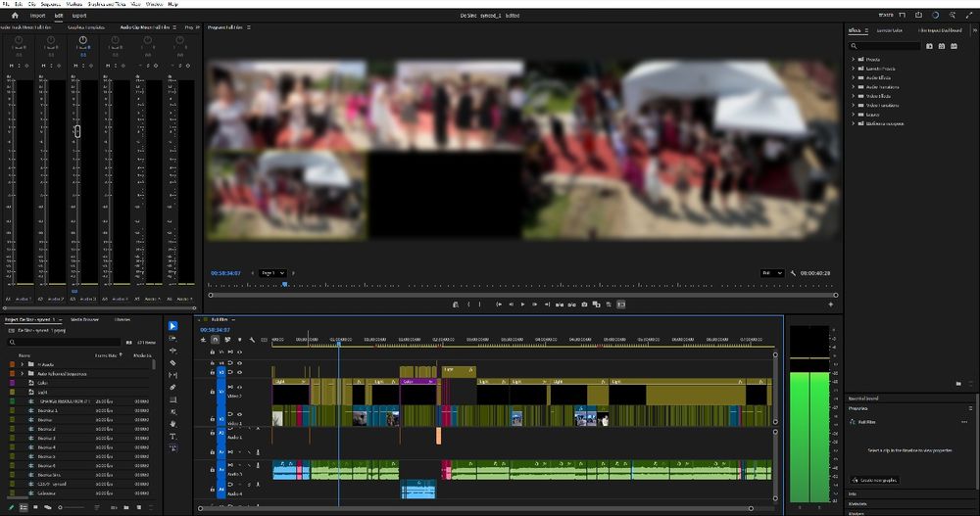Image resolution: width=980 pixels, height=516 pixels.
Task: Step back one frame in Program monitor
Action: coord(511,305)
